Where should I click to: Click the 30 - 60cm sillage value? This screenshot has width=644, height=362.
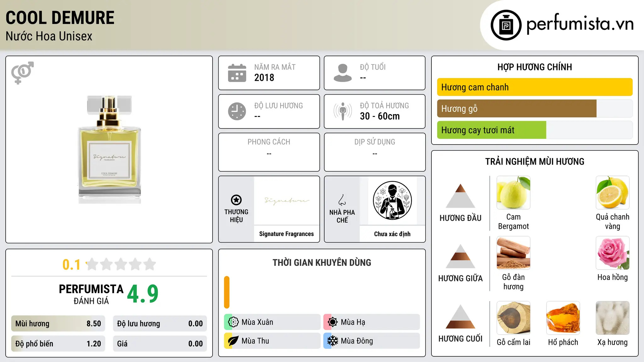tap(380, 116)
